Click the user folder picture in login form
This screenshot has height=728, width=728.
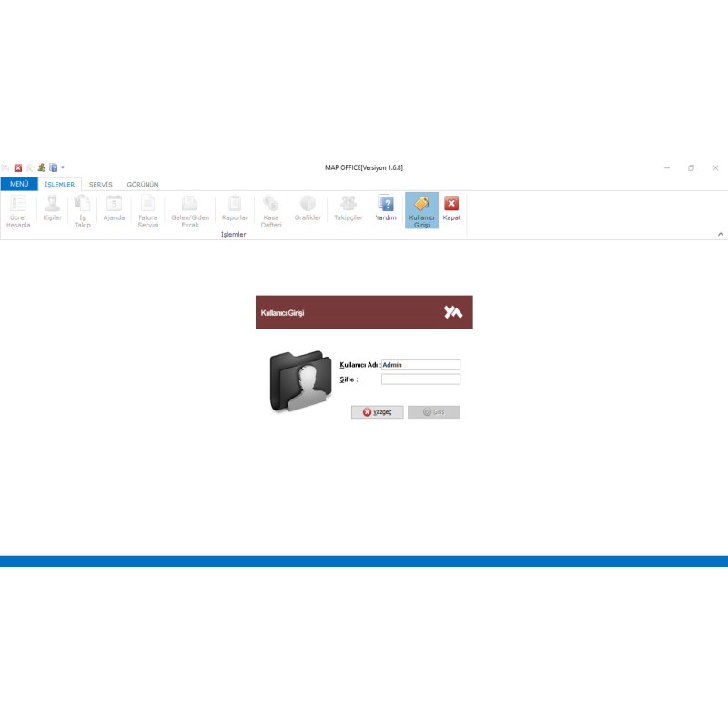[x=301, y=381]
